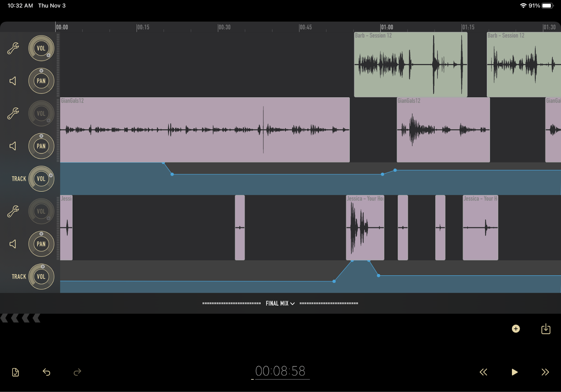Skip backward with rewind arrows
The height and width of the screenshot is (392, 561).
(484, 372)
